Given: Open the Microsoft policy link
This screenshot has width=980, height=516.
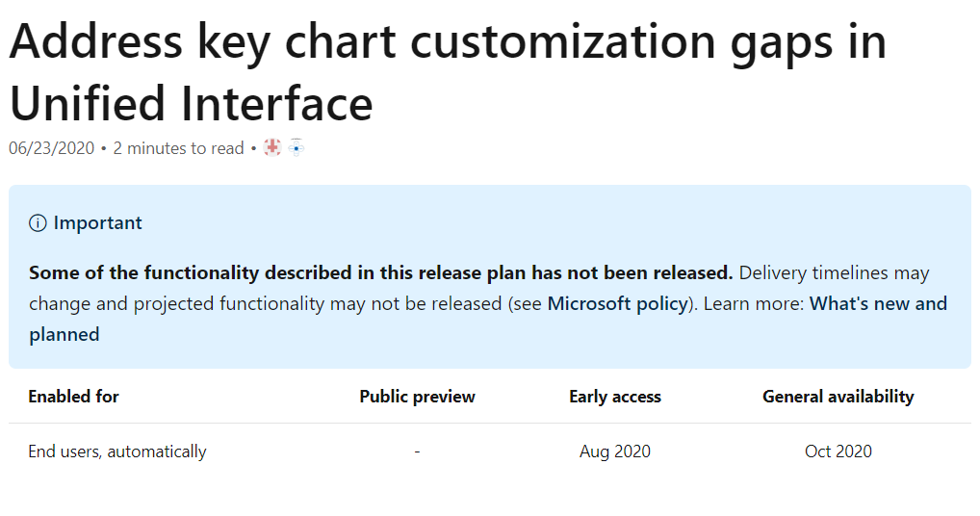Looking at the screenshot, I should [x=617, y=303].
